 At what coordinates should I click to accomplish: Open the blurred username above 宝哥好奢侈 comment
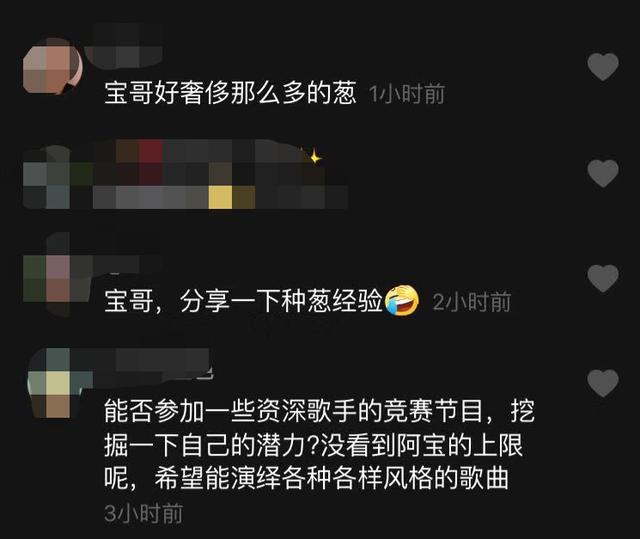click(124, 46)
